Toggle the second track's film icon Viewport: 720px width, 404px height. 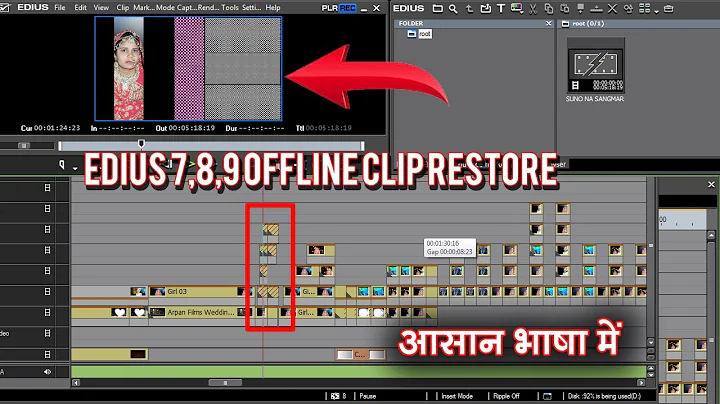(47, 208)
